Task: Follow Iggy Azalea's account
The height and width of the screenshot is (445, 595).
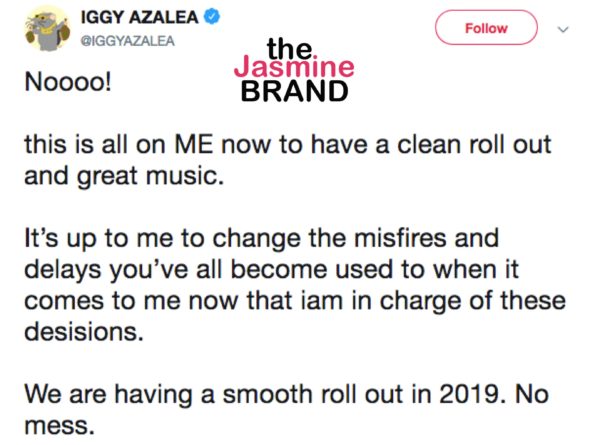Action: tap(486, 28)
